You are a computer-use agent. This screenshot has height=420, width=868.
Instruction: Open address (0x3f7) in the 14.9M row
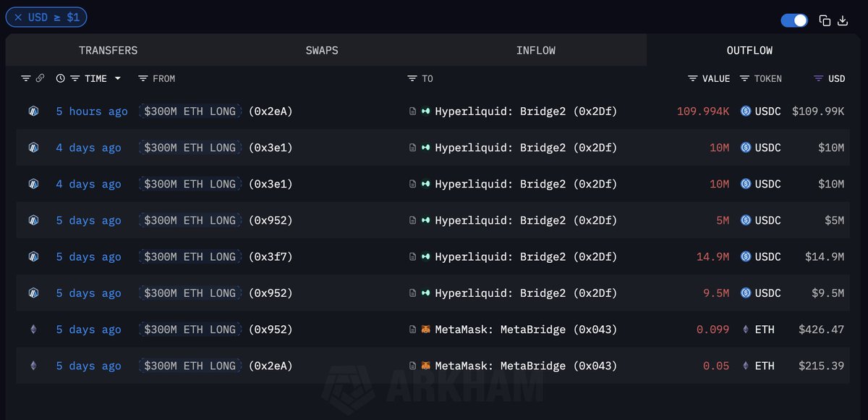(271, 256)
